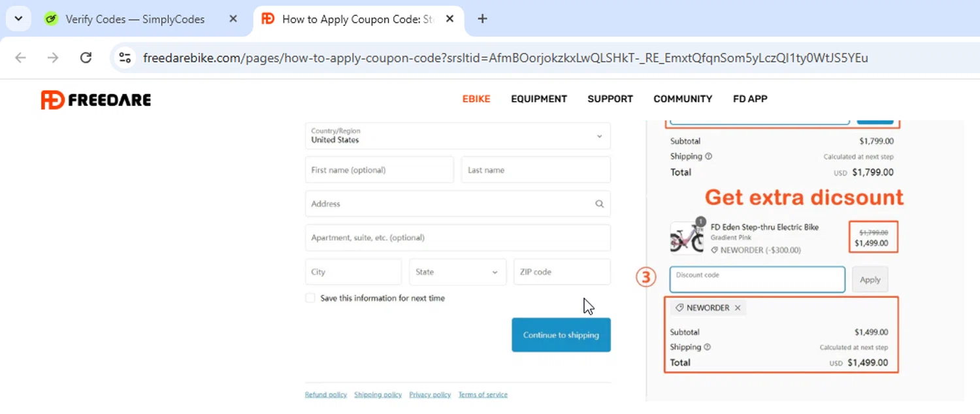
Task: Go back to the previous page
Action: point(21,57)
